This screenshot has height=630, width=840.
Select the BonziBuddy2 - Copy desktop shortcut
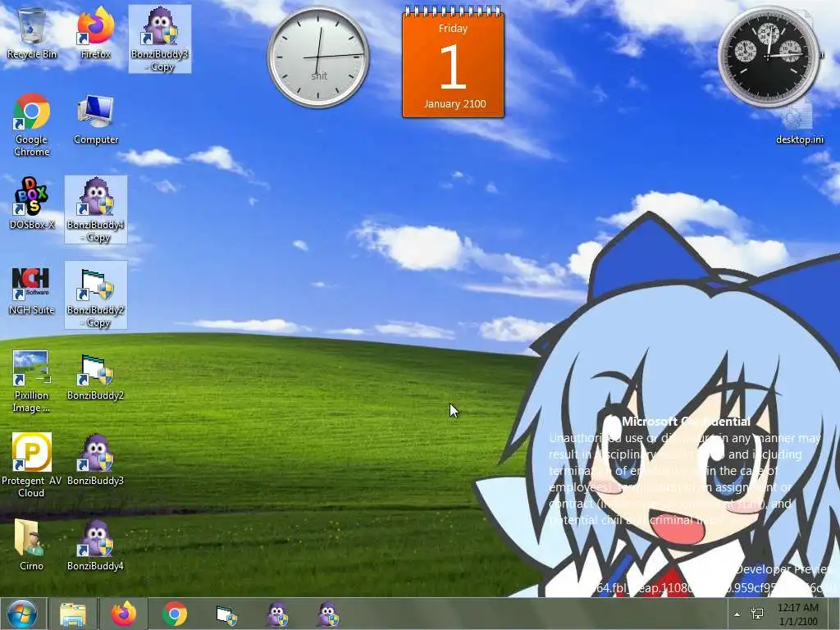[x=96, y=295]
